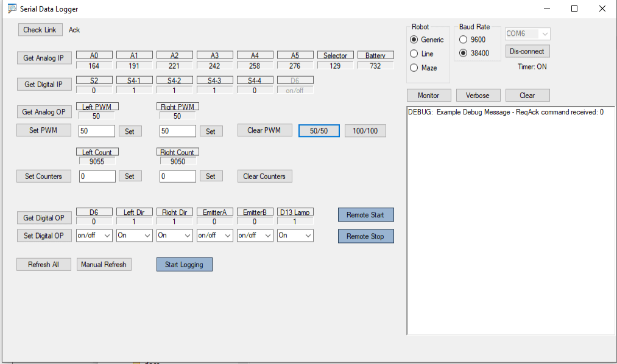Click the Remote Start button
The image size is (617, 364).
pyautogui.click(x=366, y=215)
